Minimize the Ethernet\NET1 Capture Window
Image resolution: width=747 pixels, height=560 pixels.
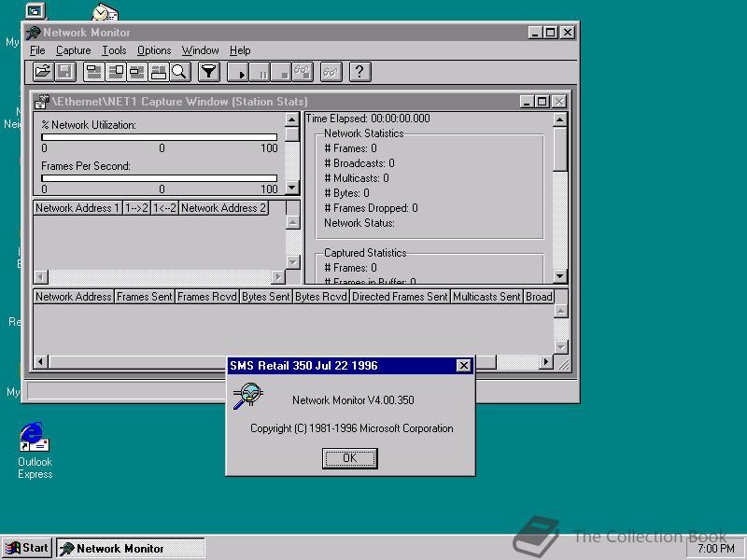click(x=527, y=102)
